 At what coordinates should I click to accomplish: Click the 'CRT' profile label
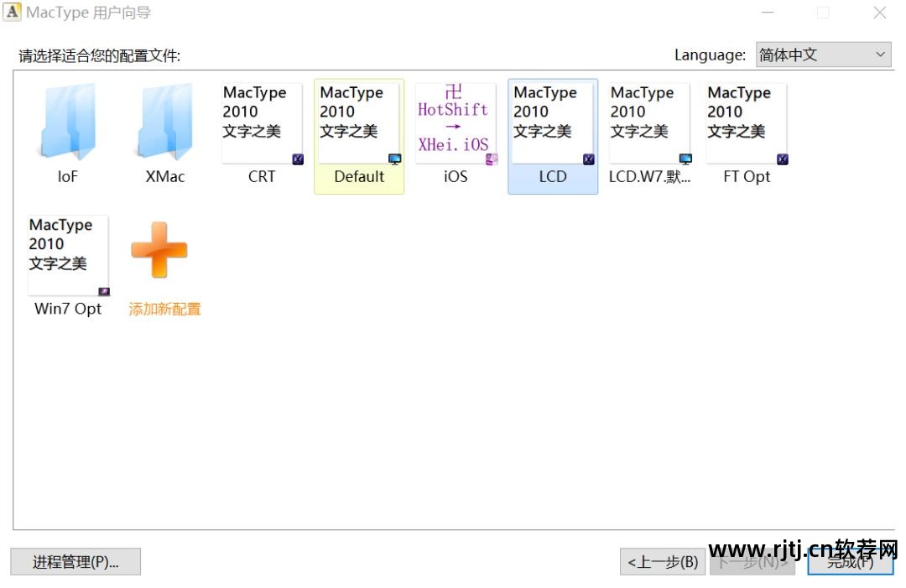pos(262,177)
